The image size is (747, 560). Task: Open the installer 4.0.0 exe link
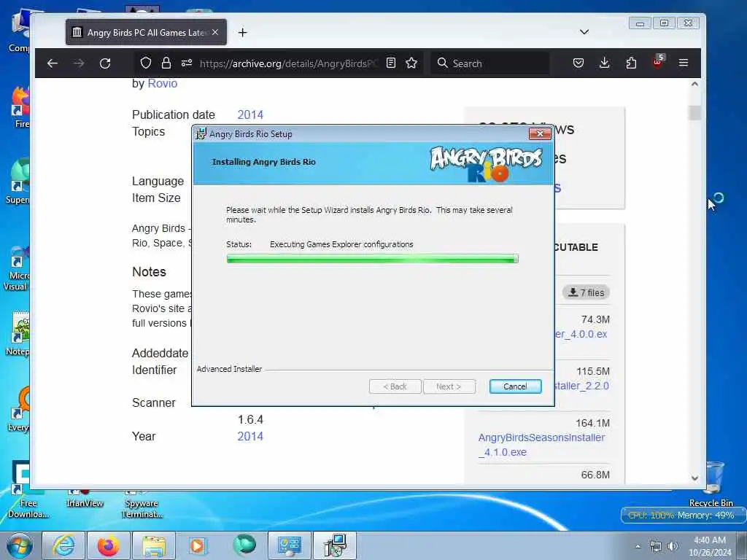pos(581,334)
